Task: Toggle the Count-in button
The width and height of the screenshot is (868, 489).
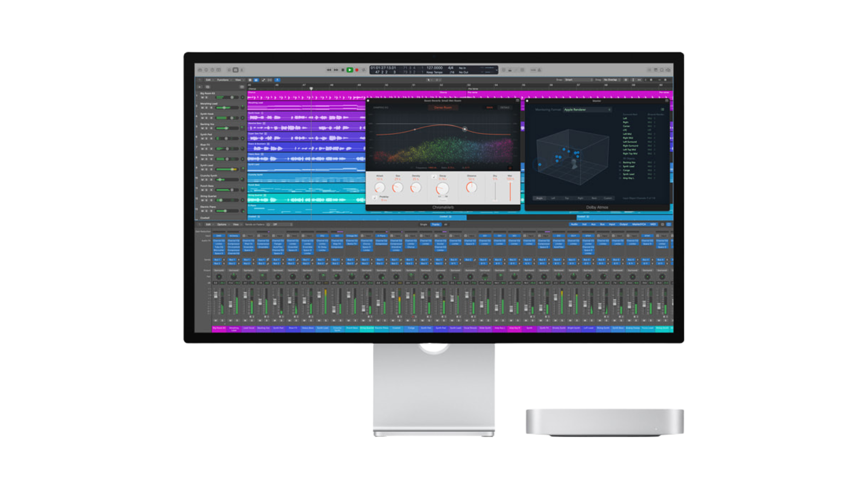Action: [x=533, y=70]
